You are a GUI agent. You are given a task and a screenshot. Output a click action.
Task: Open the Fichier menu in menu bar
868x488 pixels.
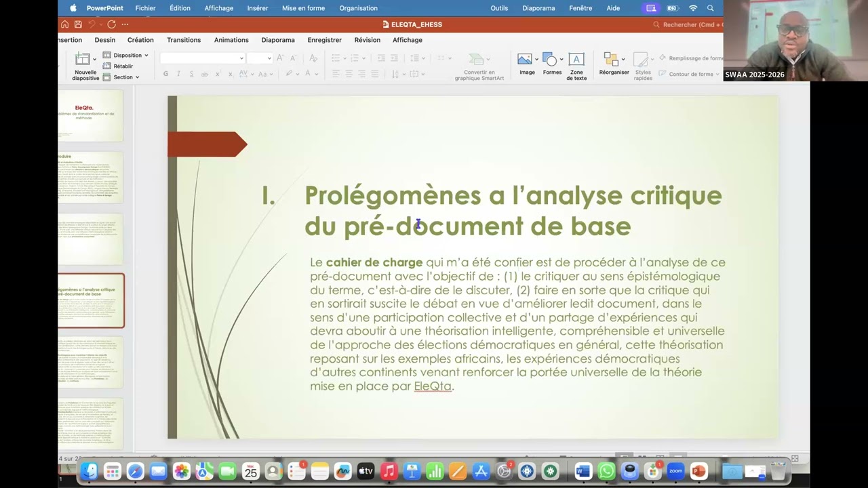point(145,8)
